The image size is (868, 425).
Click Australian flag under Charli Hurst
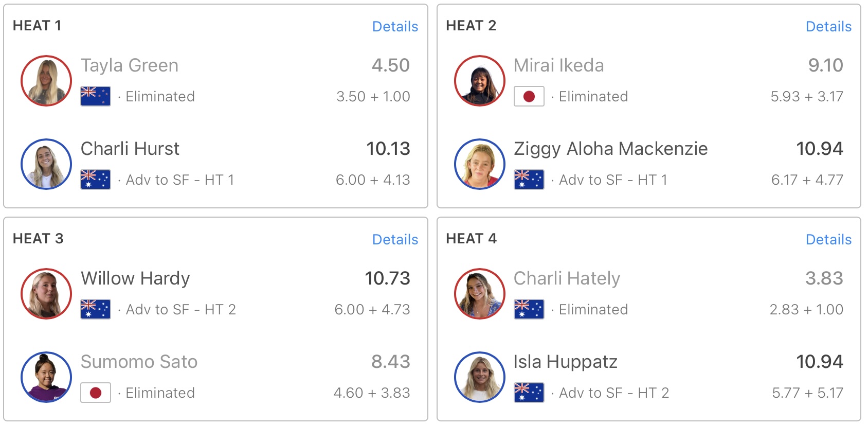tap(96, 180)
